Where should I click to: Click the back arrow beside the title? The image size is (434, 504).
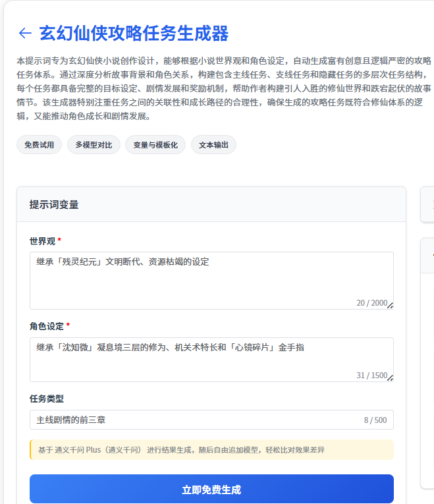(x=25, y=33)
